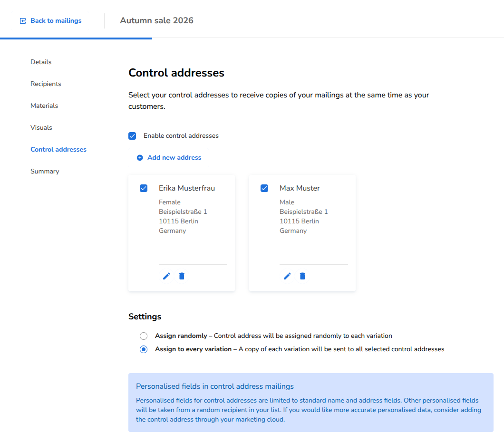Delete Erika Musterfrau address with trash icon
This screenshot has height=442, width=504.
(x=182, y=276)
